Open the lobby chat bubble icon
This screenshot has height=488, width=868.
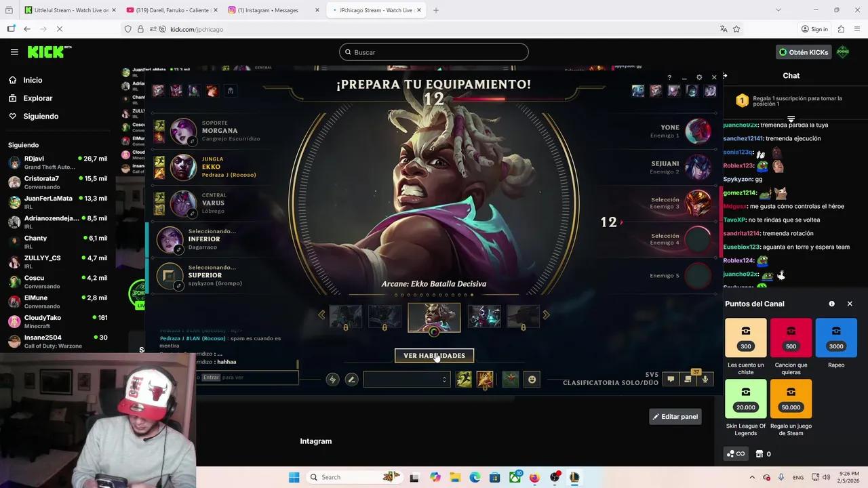(x=670, y=379)
